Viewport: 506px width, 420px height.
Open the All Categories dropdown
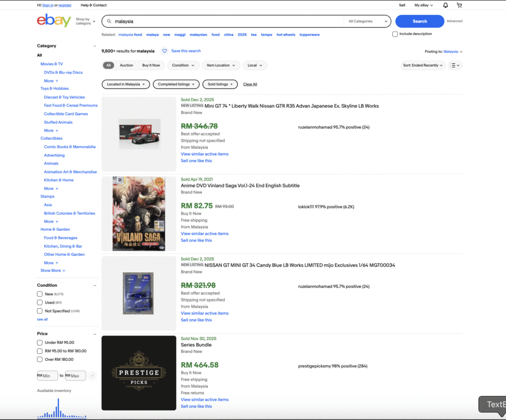pyautogui.click(x=368, y=21)
